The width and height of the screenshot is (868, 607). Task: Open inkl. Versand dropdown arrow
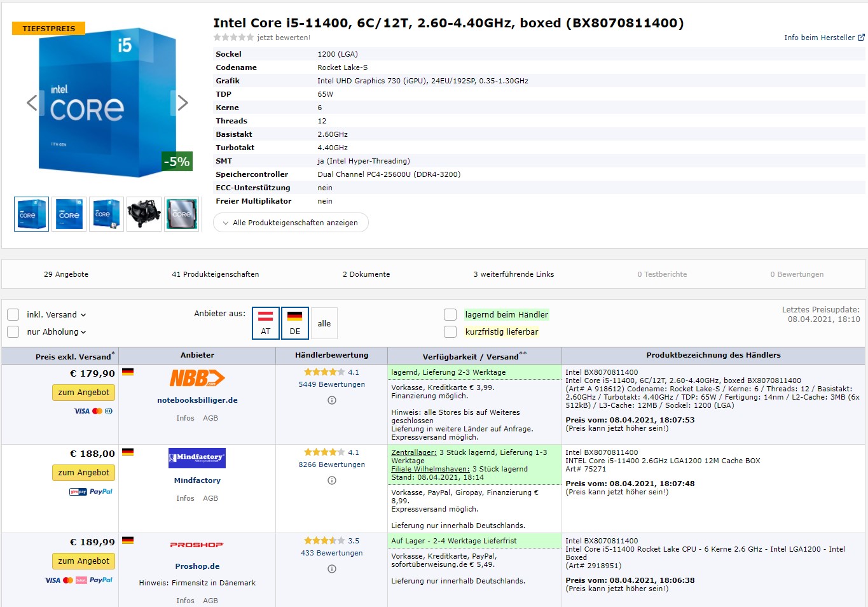(83, 315)
